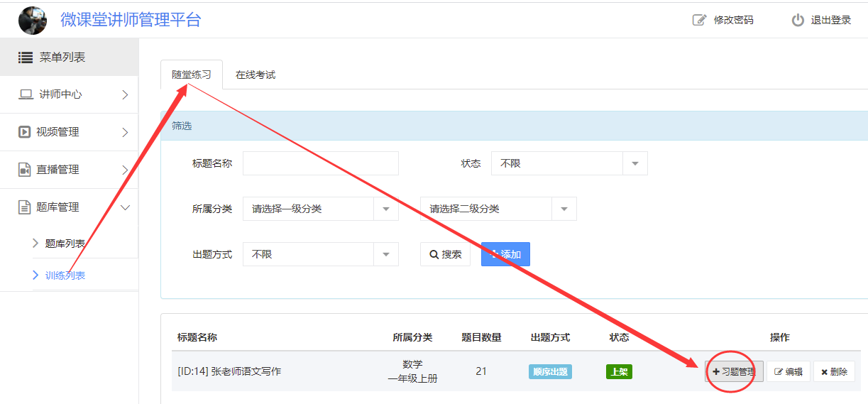
Task: Click row title [ID:14] 张老师语文写作
Action: coord(229,371)
